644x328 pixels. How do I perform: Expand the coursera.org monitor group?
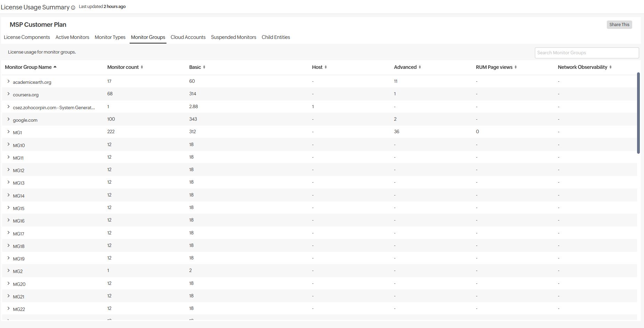[8, 94]
